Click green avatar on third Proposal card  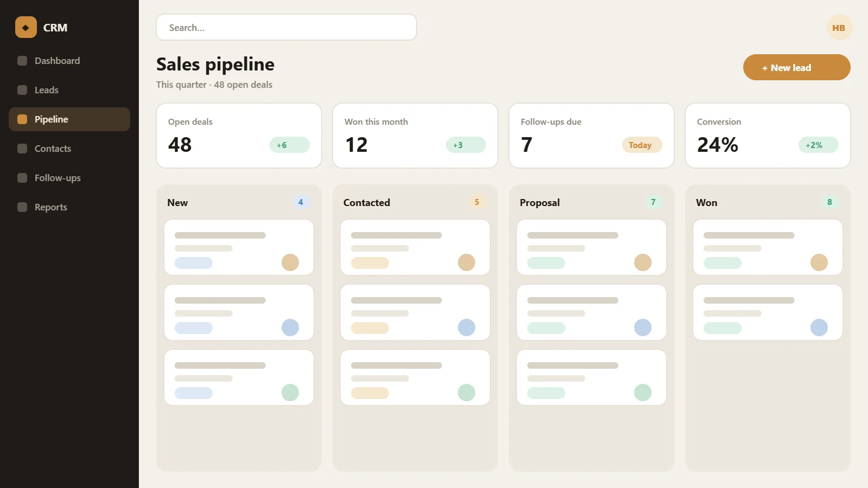pyautogui.click(x=643, y=393)
